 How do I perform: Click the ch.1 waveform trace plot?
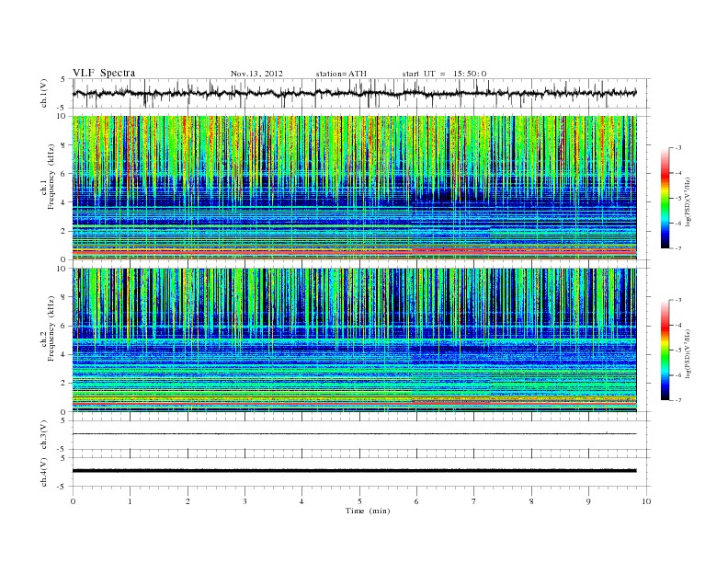coord(354,93)
